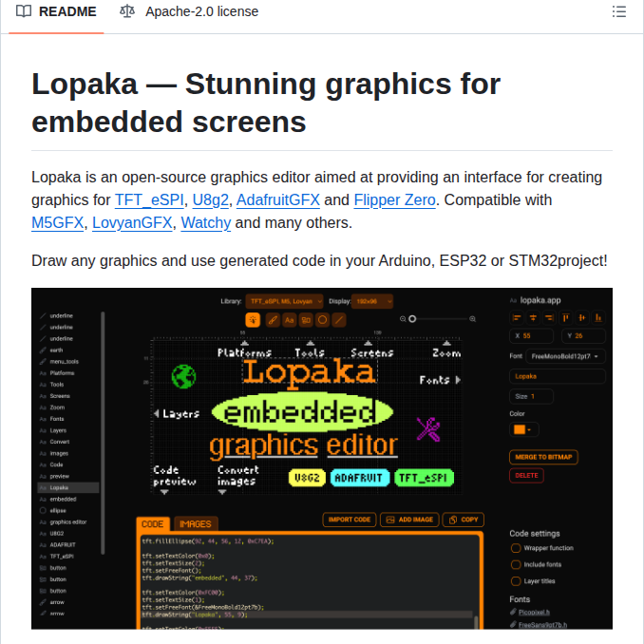Select the U8G2 layer row
The image size is (644, 644).
(x=69, y=534)
